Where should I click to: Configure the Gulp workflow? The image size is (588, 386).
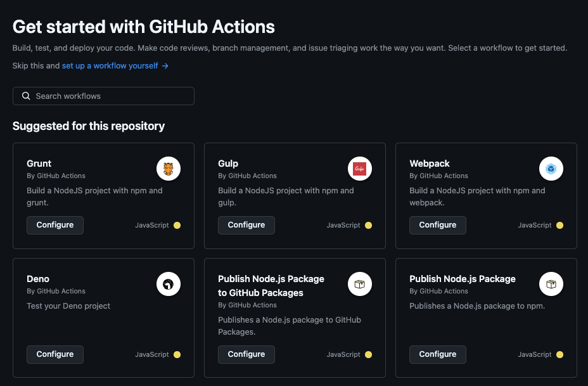tap(246, 225)
